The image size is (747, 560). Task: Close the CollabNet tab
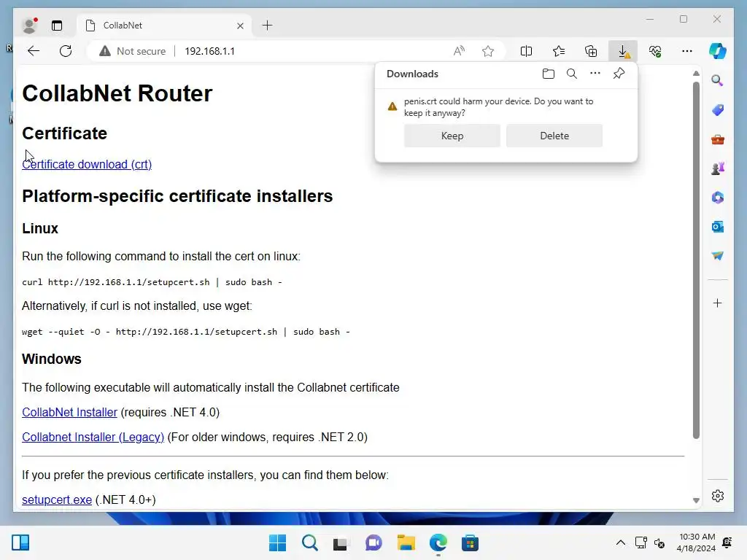click(x=240, y=26)
